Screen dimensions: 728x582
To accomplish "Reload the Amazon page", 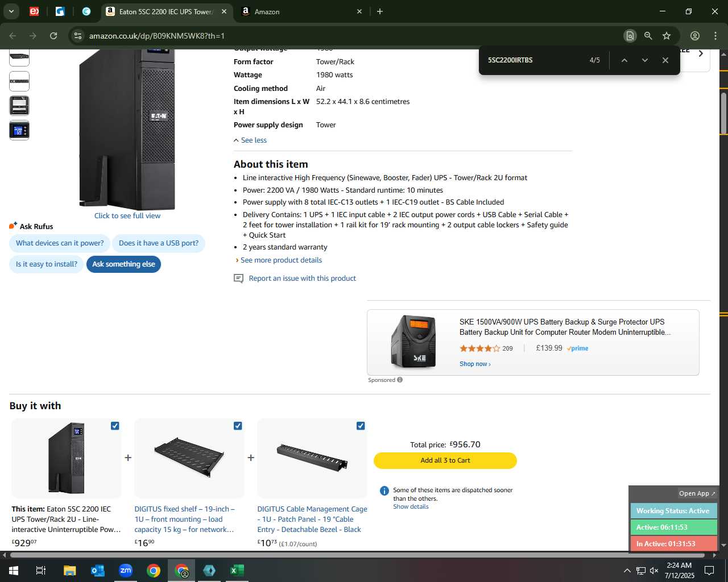I will [x=53, y=36].
